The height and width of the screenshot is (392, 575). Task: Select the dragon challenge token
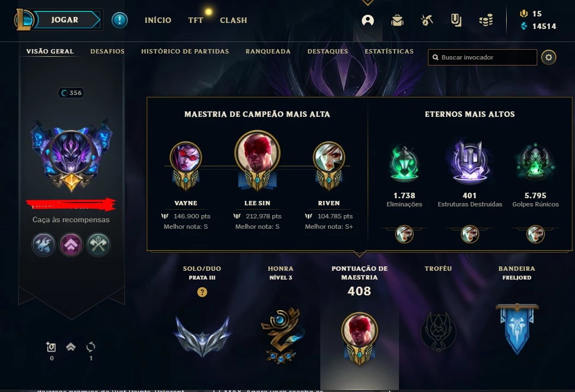pyautogui.click(x=44, y=245)
